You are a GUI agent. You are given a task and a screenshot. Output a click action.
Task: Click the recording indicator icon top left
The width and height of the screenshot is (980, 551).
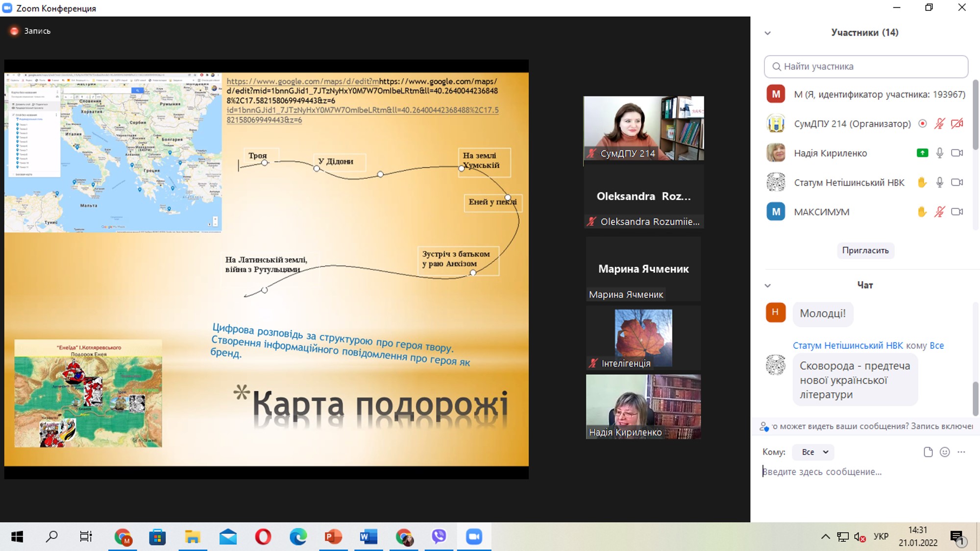pyautogui.click(x=14, y=31)
